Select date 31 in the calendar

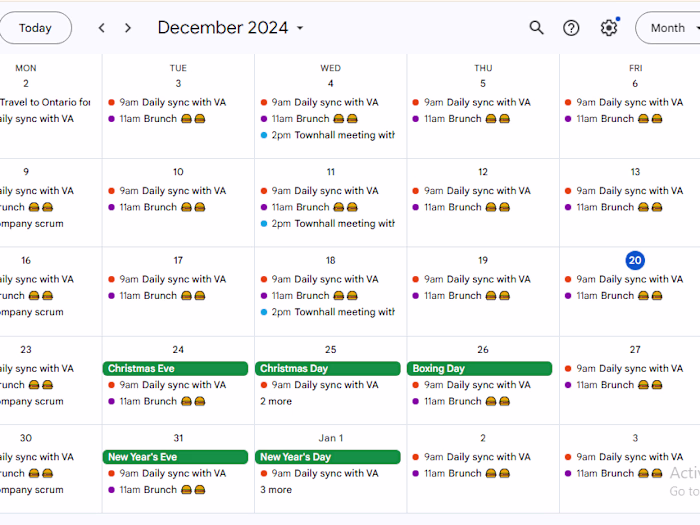178,438
